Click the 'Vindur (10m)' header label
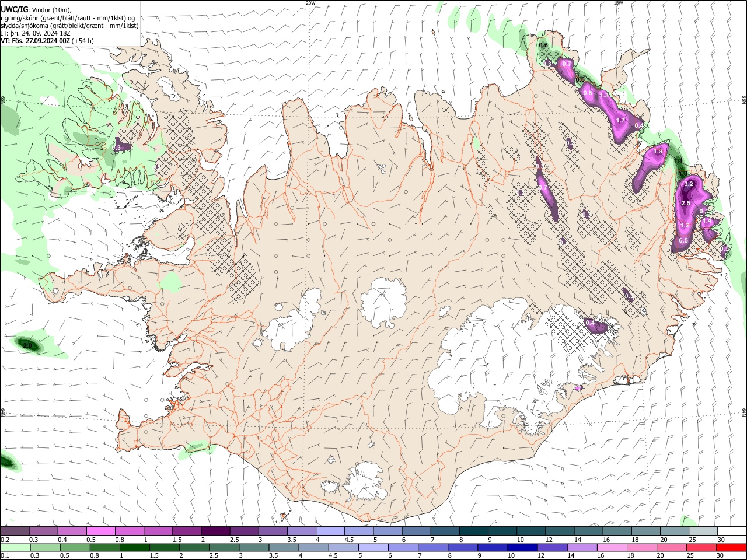Image resolution: width=747 pixels, height=560 pixels. pos(51,10)
